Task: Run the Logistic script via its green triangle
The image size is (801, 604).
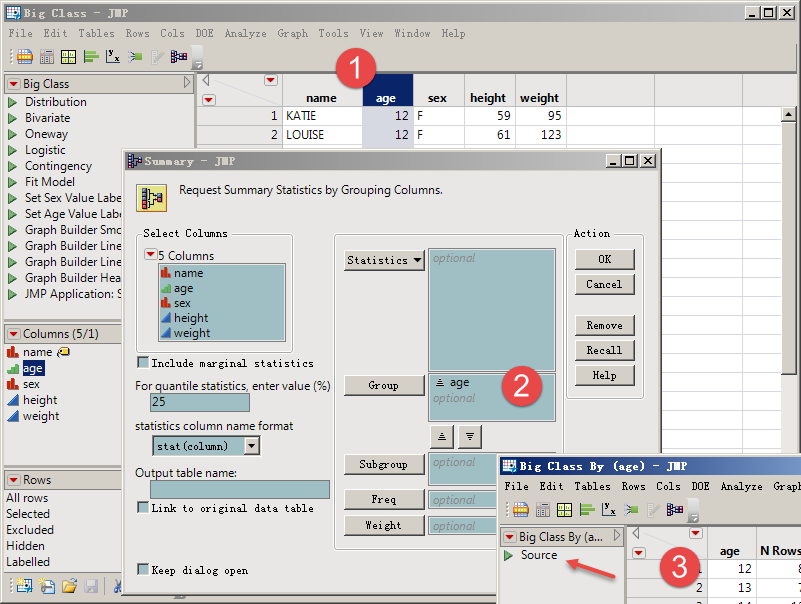Action: [13, 150]
